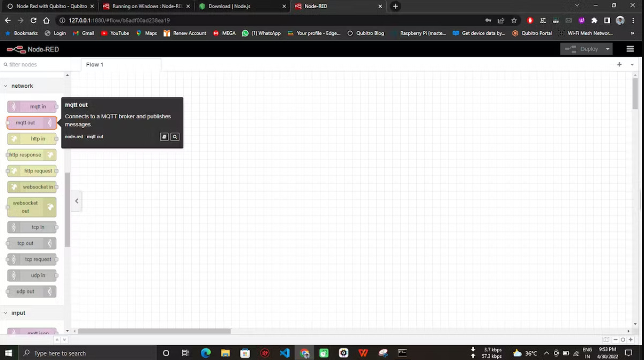Expand all palette categories arrow
The width and height of the screenshot is (644, 360).
64,340
